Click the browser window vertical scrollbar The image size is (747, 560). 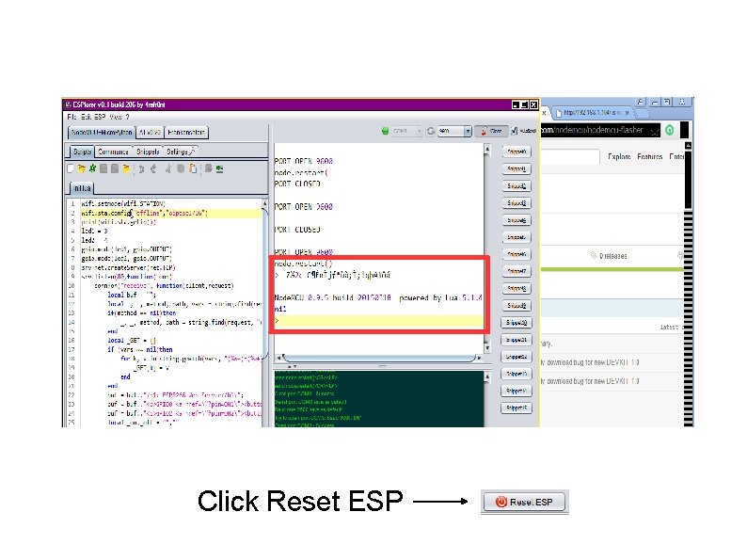(688, 285)
